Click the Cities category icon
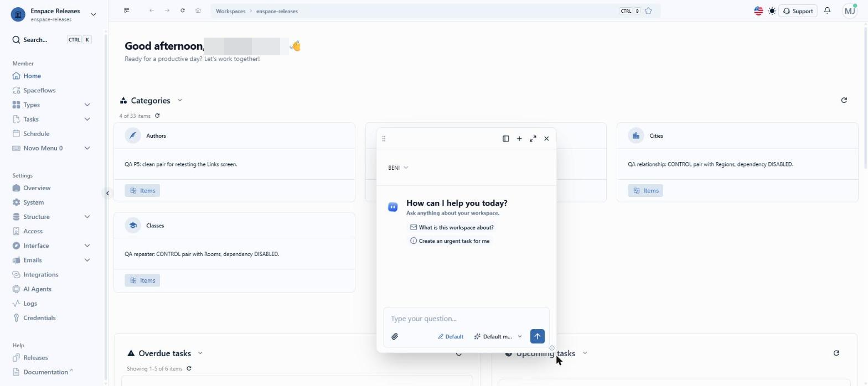 (636, 135)
